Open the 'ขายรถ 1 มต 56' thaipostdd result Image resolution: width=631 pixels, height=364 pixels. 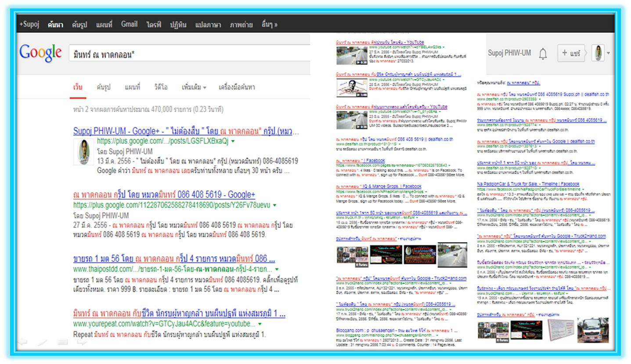(174, 258)
